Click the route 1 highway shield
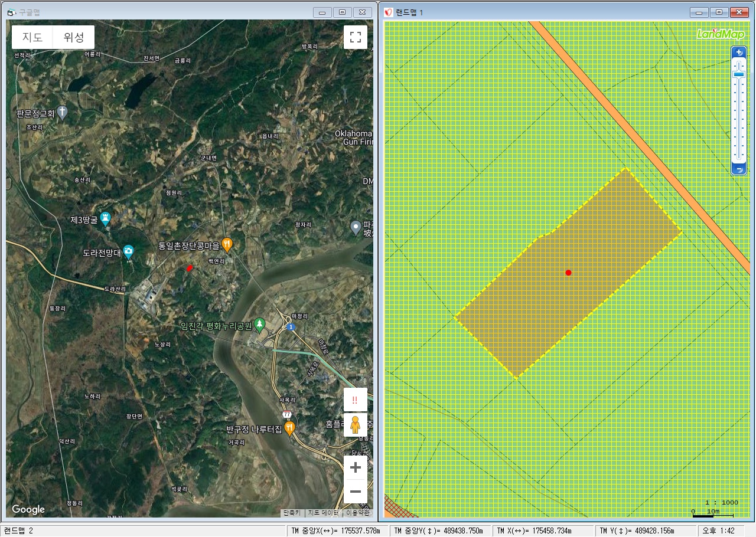The image size is (756, 537). (x=290, y=326)
